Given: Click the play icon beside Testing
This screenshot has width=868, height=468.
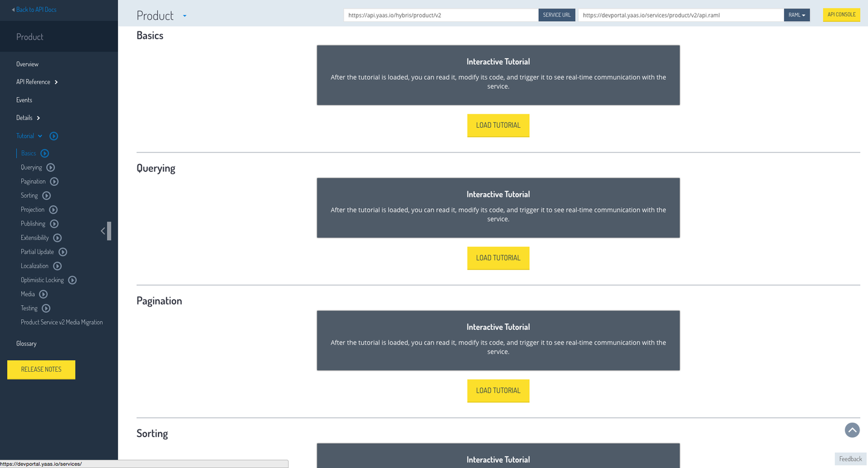Looking at the screenshot, I should point(46,308).
